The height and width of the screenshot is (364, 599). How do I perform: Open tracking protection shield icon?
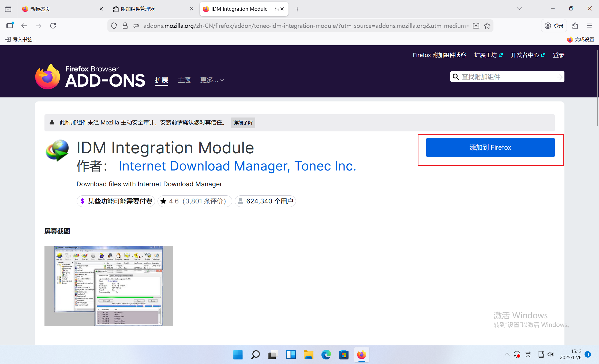(x=114, y=26)
